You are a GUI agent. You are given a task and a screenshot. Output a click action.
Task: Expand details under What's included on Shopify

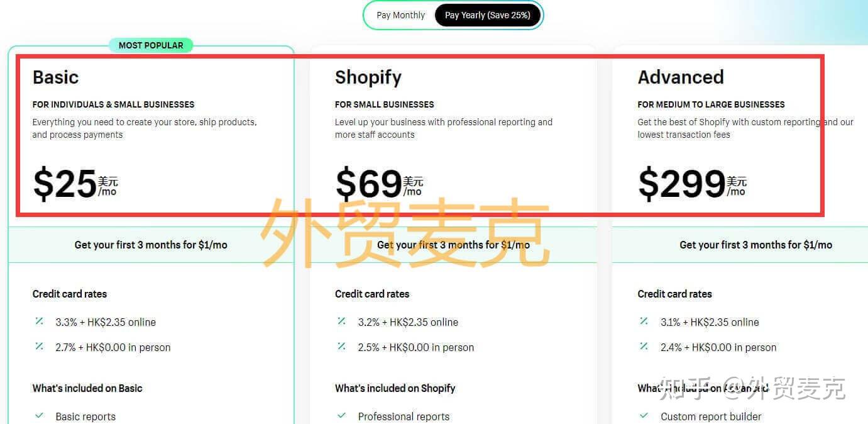(x=395, y=388)
